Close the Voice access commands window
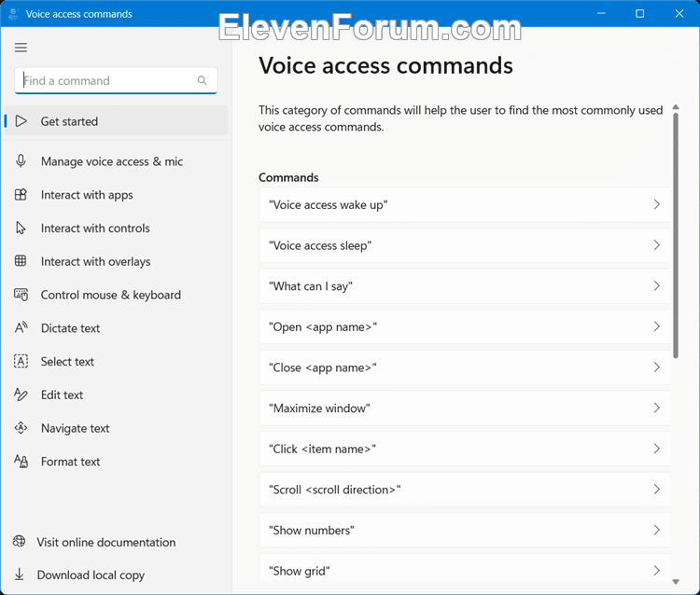700x595 pixels. (x=679, y=13)
